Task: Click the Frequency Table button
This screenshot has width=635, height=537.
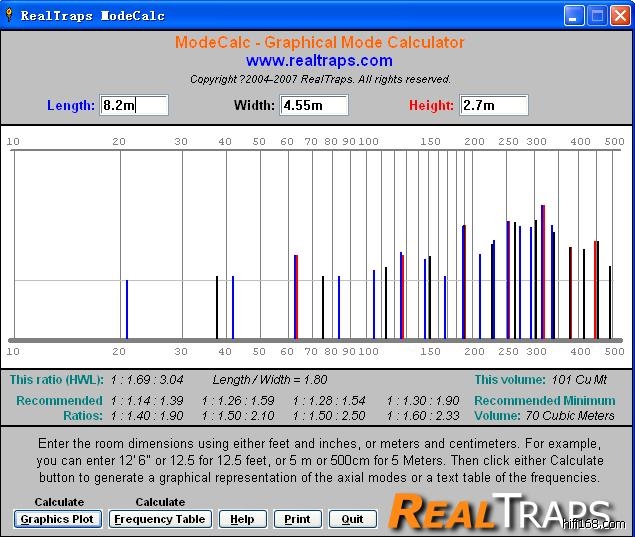Action: [x=160, y=519]
